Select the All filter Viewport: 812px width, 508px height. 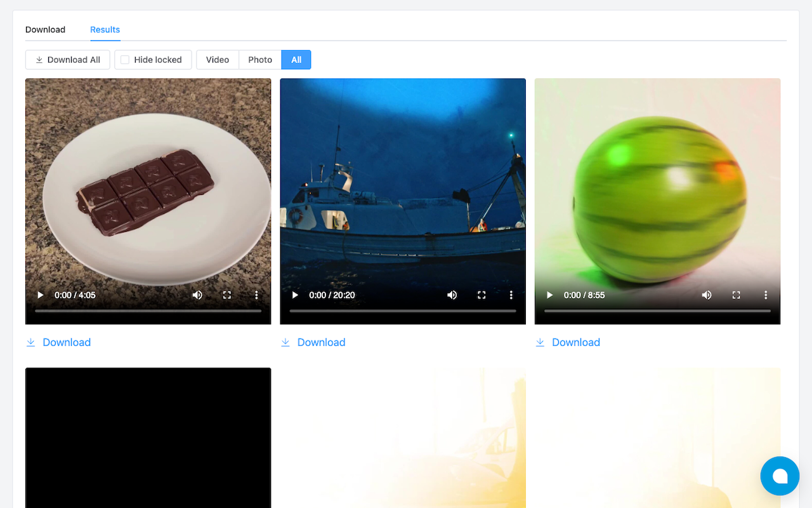point(296,60)
